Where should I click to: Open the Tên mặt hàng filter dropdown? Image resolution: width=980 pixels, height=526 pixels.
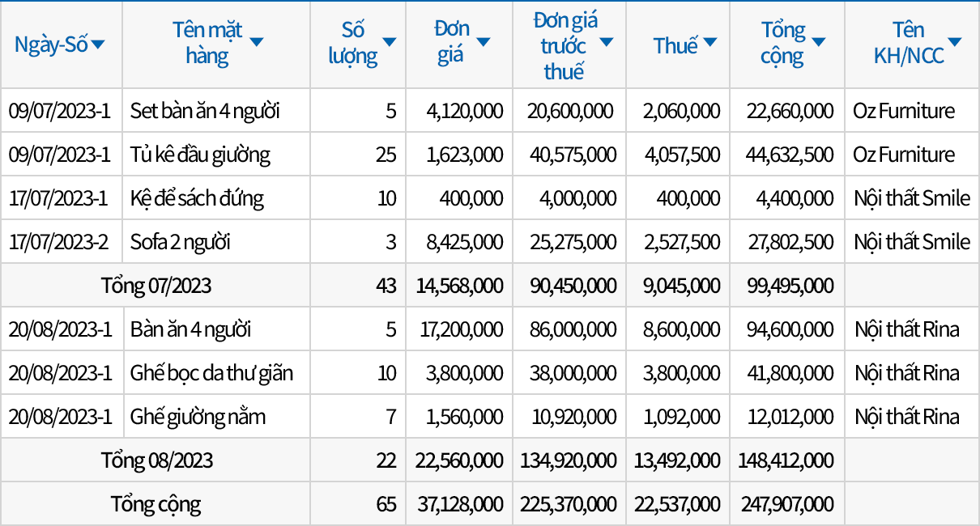[x=257, y=42]
